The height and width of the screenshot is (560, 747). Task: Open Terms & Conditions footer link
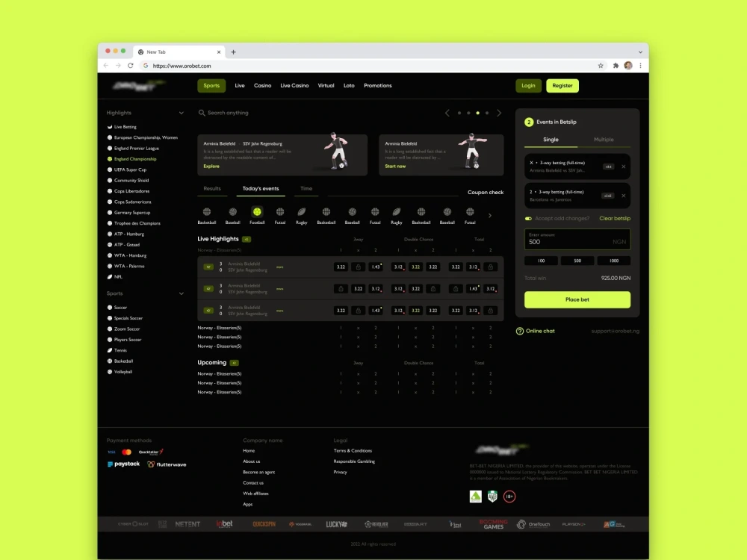coord(353,450)
